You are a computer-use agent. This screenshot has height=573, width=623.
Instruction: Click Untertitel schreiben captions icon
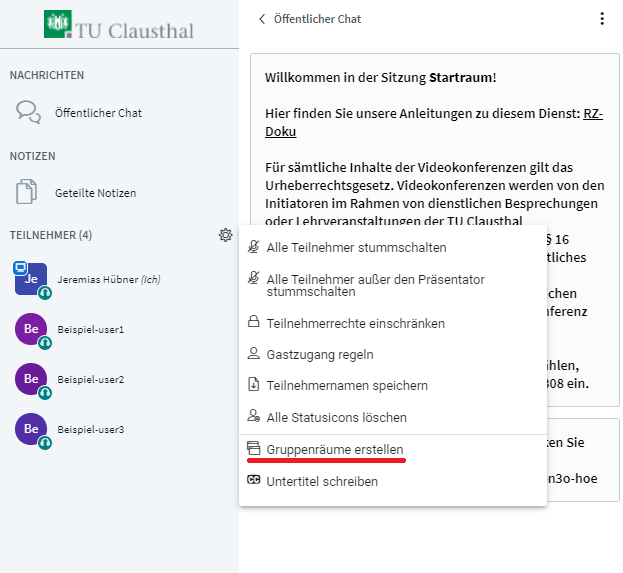(254, 481)
